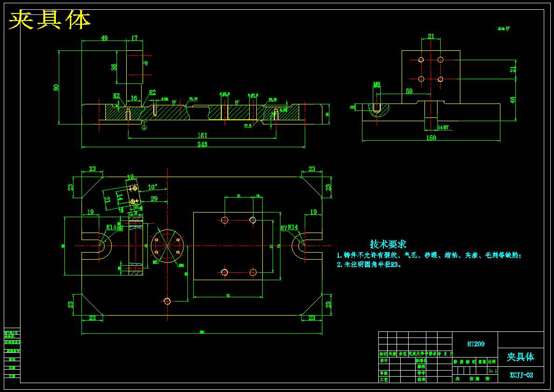
Task: Click the 设计 cell in title block
Action: (x=384, y=361)
